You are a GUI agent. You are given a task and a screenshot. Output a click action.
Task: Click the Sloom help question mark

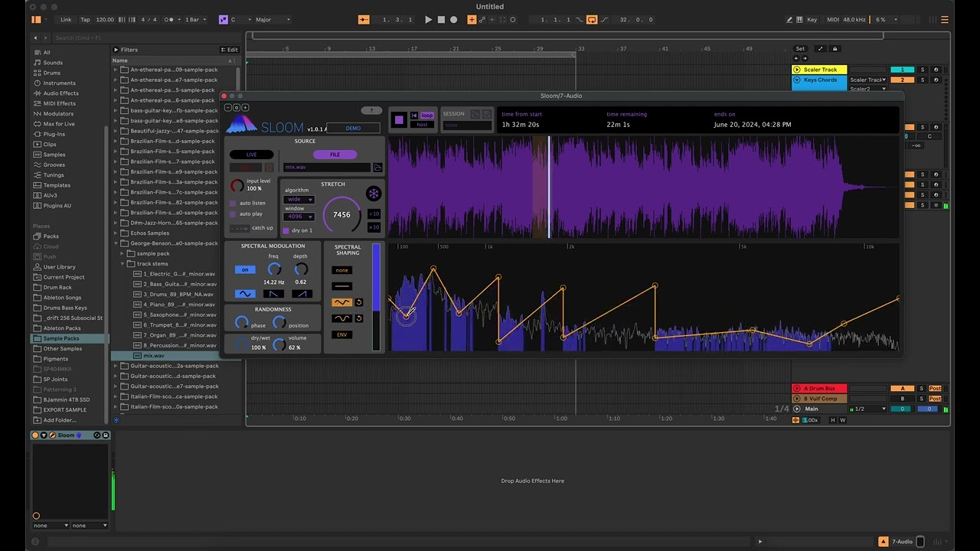click(x=371, y=111)
